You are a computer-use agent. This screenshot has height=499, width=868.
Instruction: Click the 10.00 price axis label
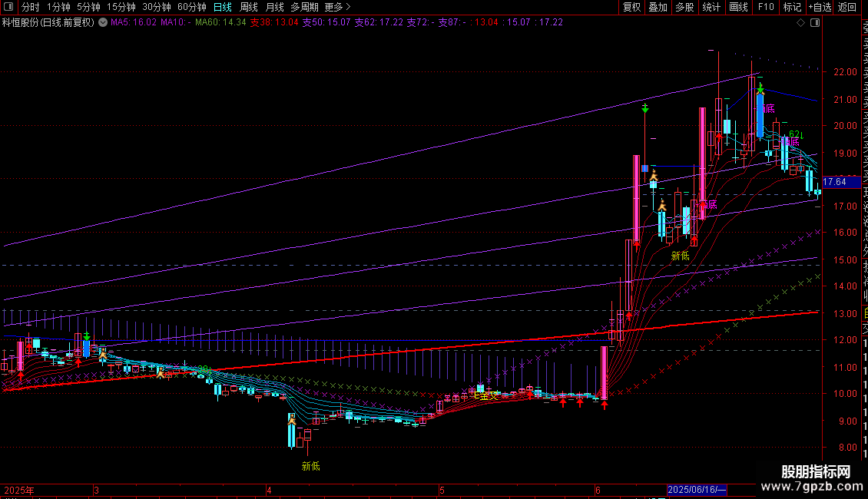point(845,394)
